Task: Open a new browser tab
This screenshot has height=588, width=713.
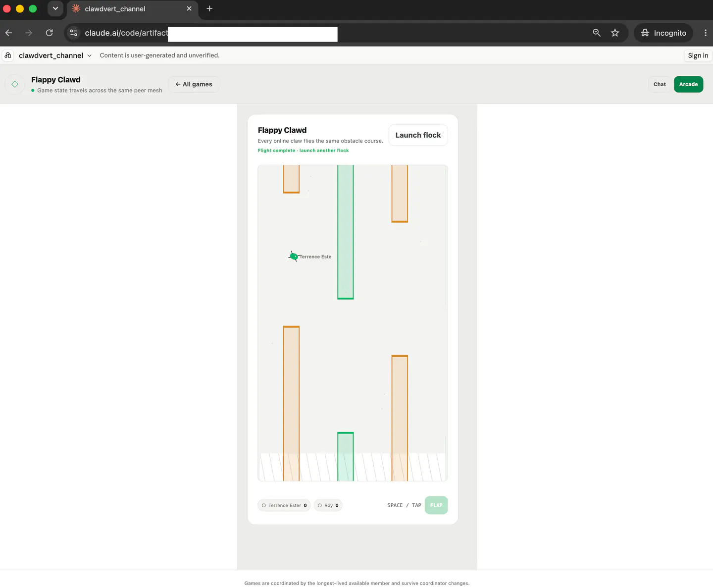Action: click(209, 8)
